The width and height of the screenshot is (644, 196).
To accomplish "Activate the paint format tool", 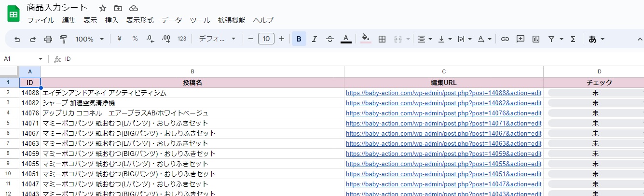I will click(x=63, y=39).
